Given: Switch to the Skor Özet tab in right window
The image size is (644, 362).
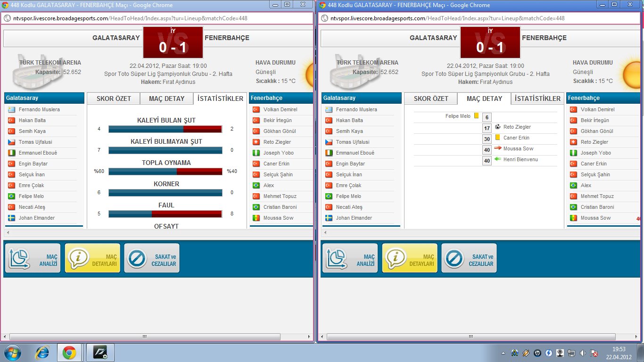Looking at the screenshot, I should click(431, 99).
